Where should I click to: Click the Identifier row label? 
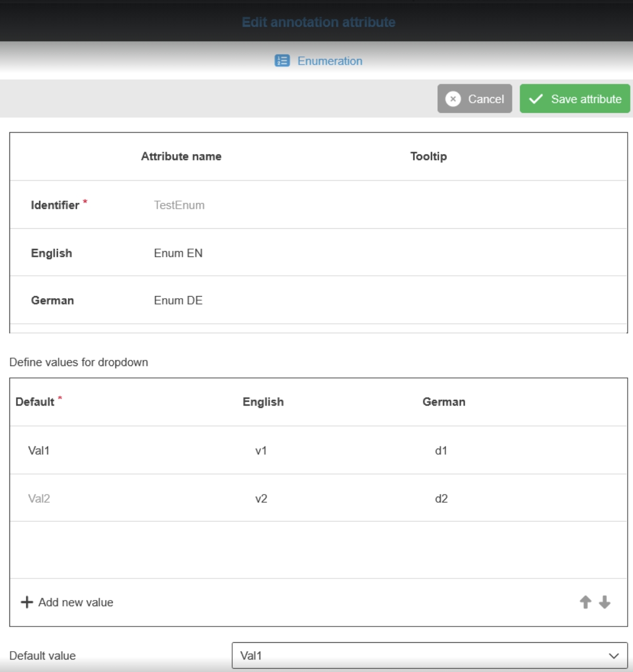tap(55, 205)
